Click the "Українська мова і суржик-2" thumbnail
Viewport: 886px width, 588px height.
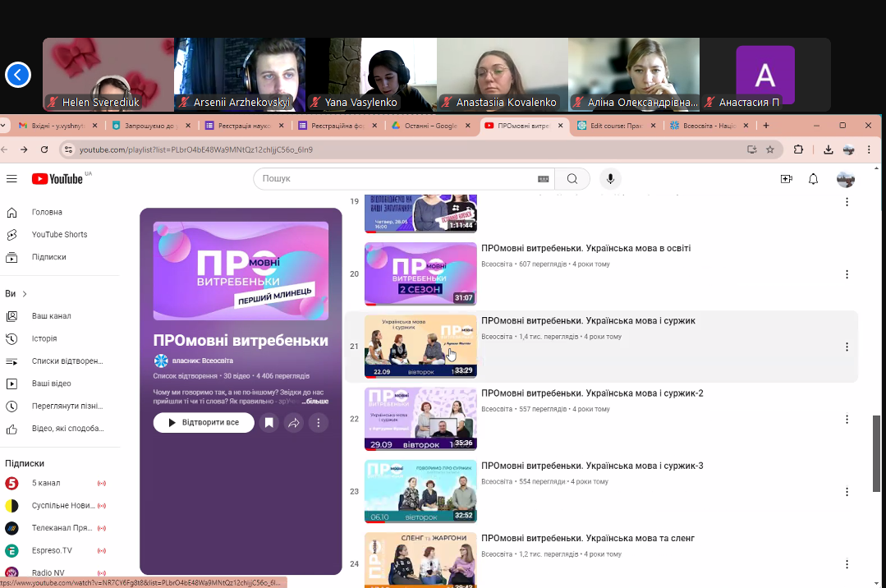click(420, 419)
